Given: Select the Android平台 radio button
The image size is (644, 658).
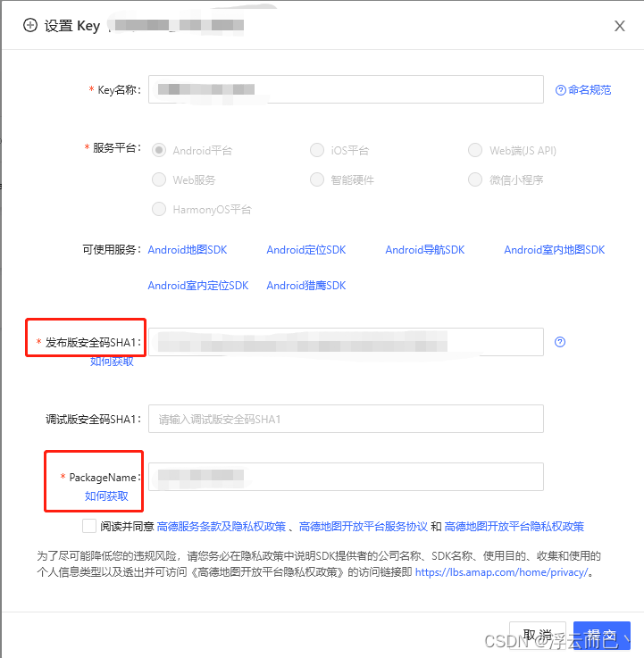Looking at the screenshot, I should tap(159, 150).
